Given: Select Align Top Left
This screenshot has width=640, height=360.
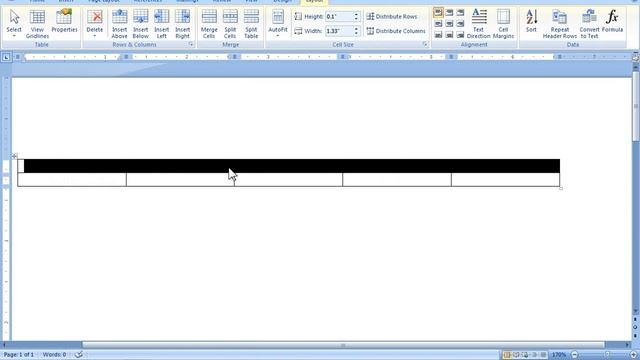Looking at the screenshot, I should pos(438,13).
